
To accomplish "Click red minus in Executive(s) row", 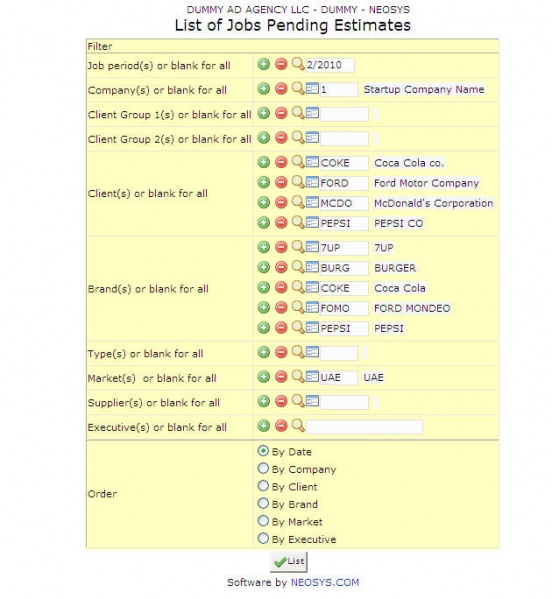I will pos(281,426).
